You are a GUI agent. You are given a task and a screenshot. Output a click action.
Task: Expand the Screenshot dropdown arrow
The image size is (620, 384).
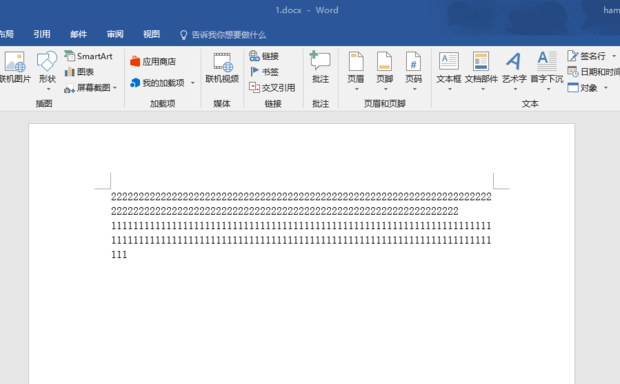point(115,88)
